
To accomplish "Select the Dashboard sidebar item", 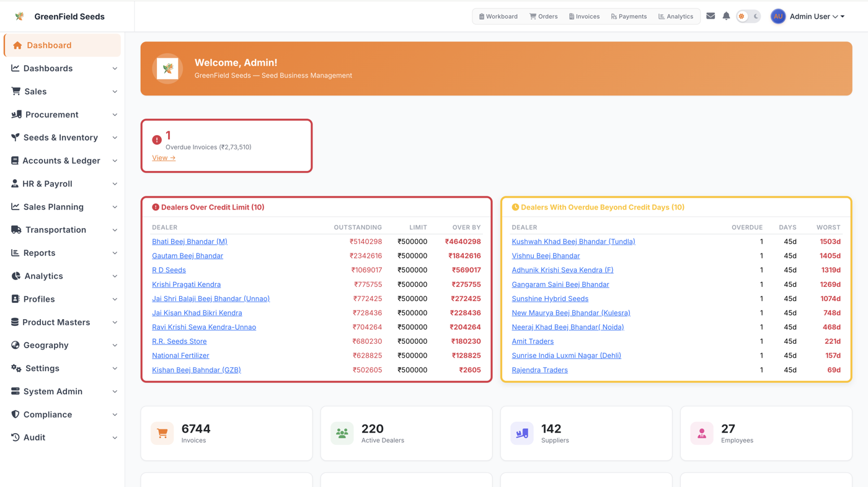I will click(x=62, y=45).
